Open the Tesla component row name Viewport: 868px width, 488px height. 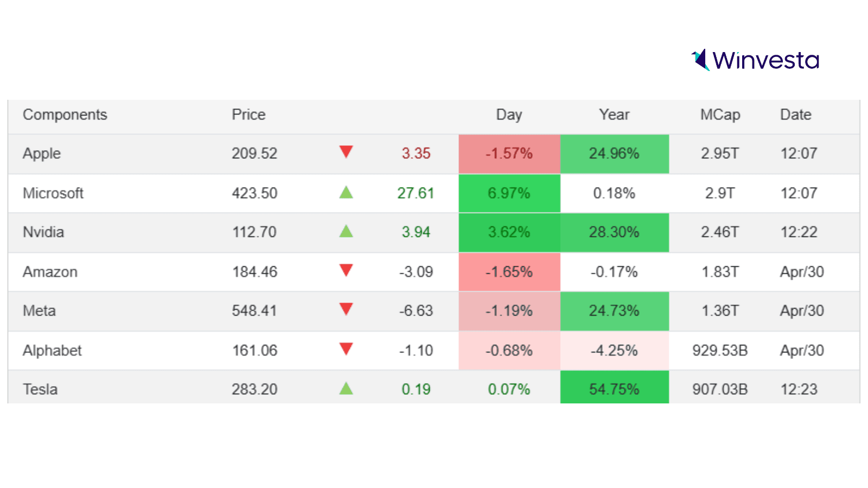click(x=40, y=389)
